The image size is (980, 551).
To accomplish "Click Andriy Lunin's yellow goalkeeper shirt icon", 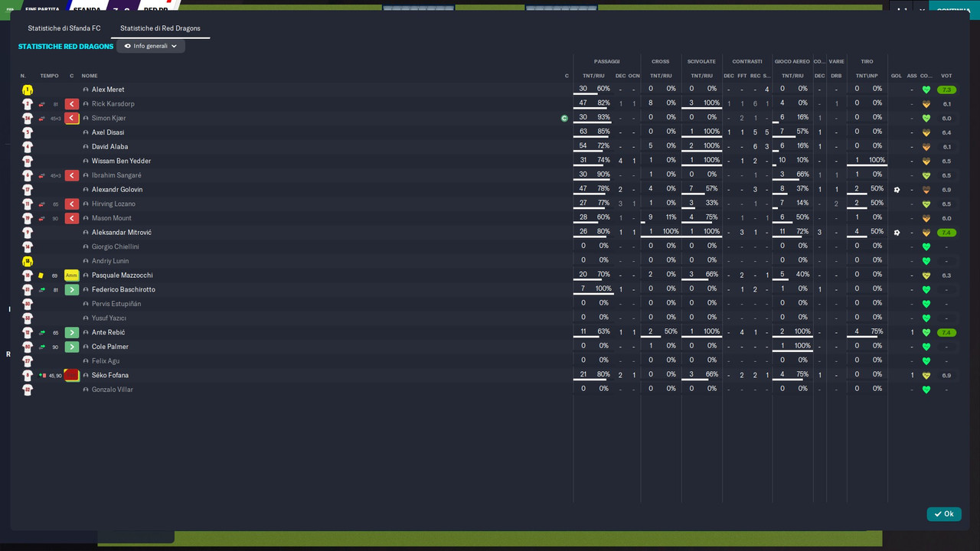I will point(28,261).
